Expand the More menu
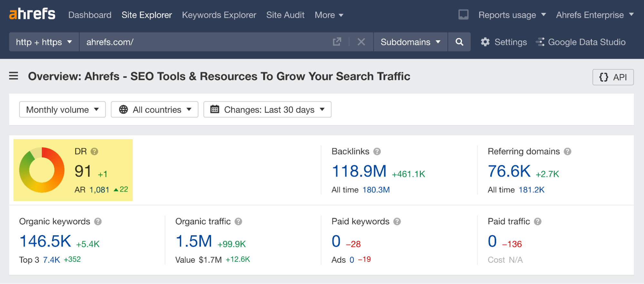This screenshot has width=644, height=284. (x=329, y=15)
